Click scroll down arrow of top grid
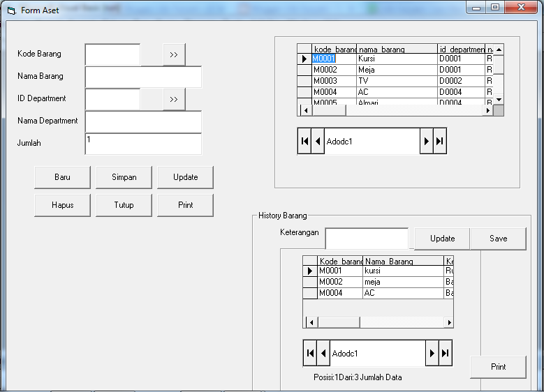Screen dimensions: 544x392 tap(499, 100)
